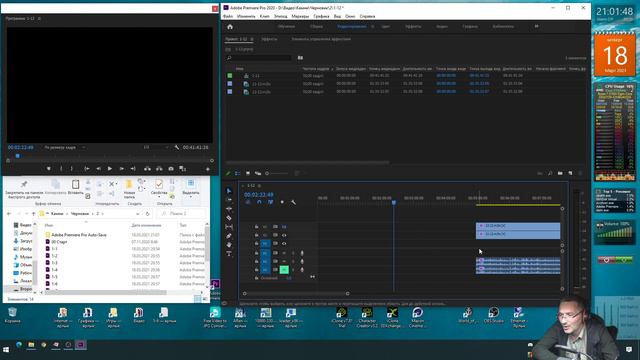Click the project panel pencil icon
Image resolution: width=640 pixels, height=360 pixels.
tap(228, 173)
